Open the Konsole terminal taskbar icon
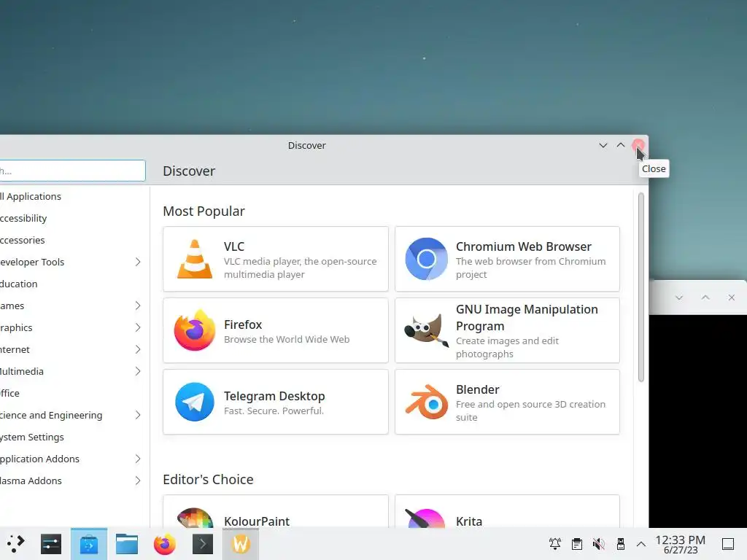Viewport: 747px width, 560px height. click(x=203, y=544)
